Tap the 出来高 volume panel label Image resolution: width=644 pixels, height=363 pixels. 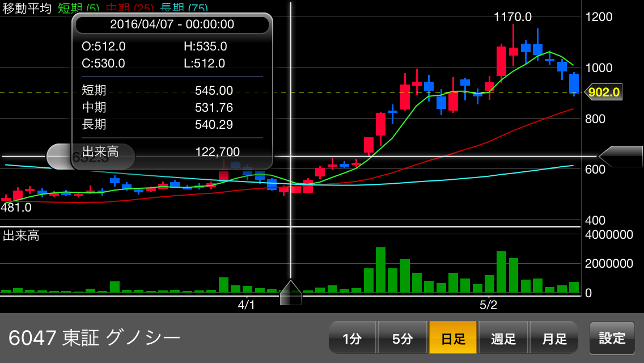point(21,235)
